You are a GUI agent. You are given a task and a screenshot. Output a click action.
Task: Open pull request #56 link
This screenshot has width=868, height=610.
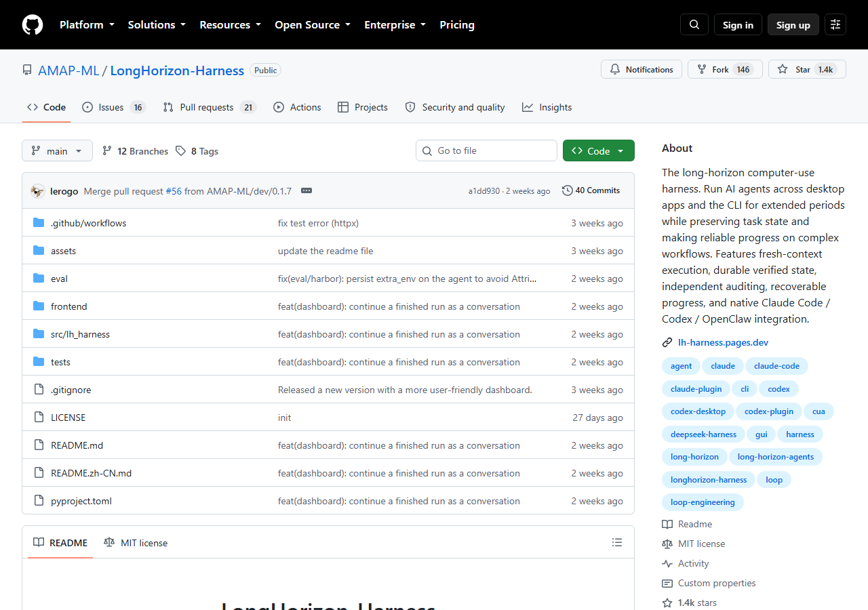[x=173, y=191]
